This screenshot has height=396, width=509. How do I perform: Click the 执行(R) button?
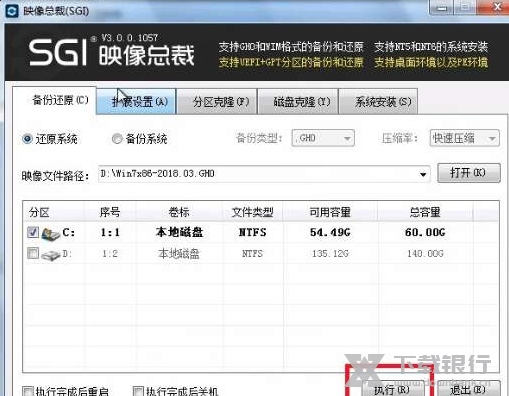392,389
